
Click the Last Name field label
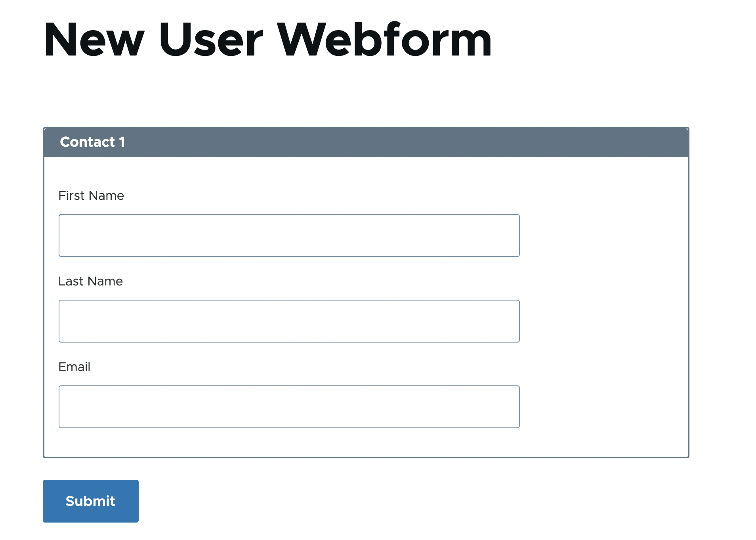pos(90,281)
